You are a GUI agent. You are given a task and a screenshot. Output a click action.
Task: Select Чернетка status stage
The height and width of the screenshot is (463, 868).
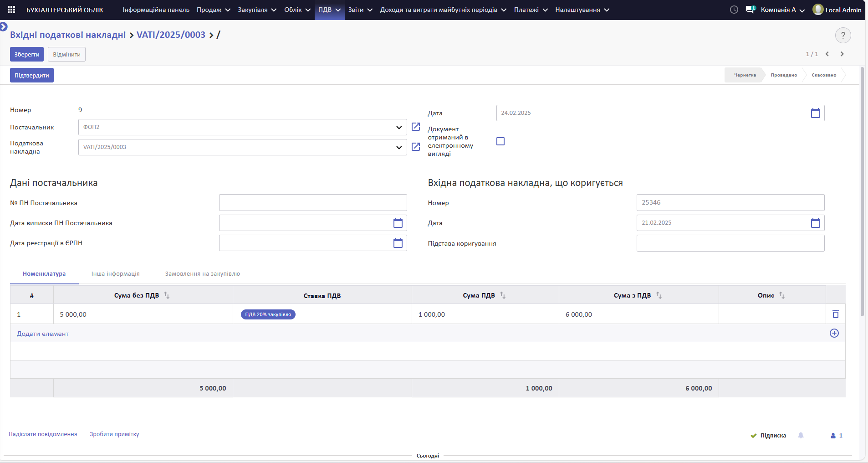[x=745, y=75]
